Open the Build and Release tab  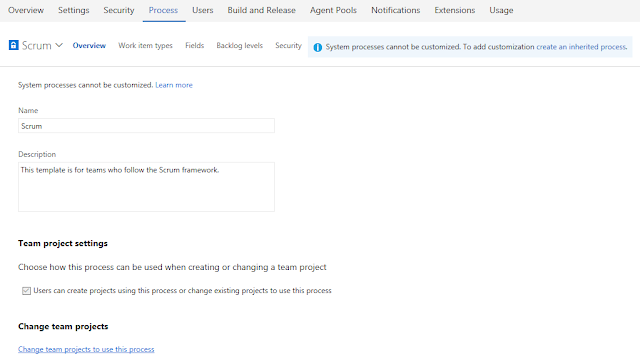point(262,10)
